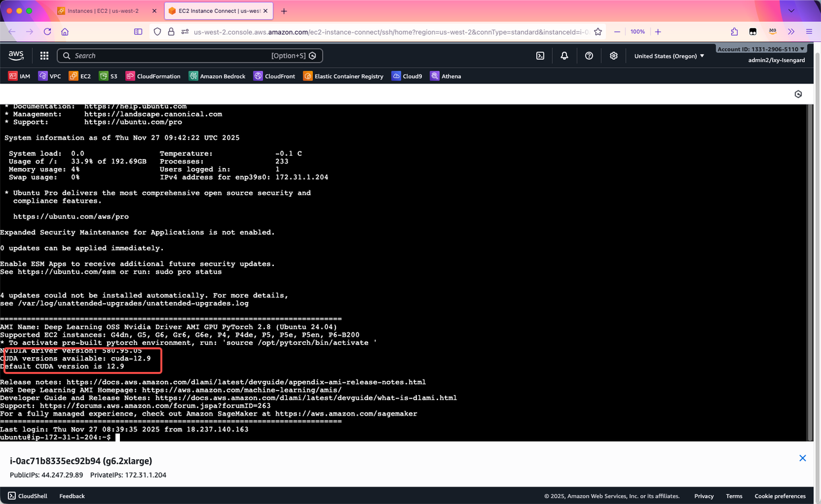Bookmark this page with the star icon
Viewport: 821px width, 504px height.
pos(598,31)
